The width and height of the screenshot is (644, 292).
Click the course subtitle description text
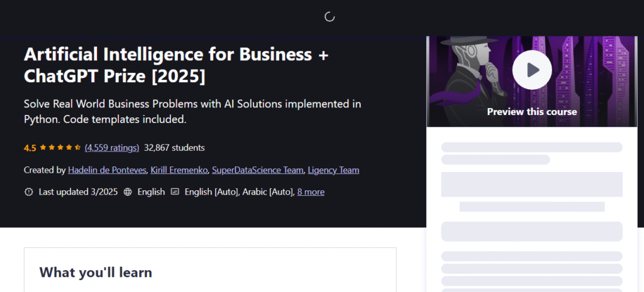tap(192, 112)
